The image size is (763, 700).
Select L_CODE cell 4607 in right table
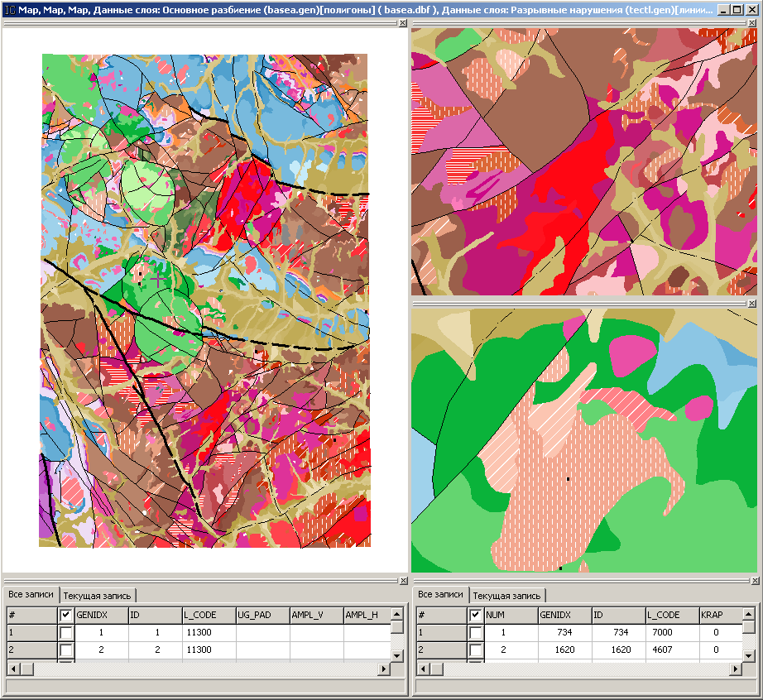coord(673,650)
